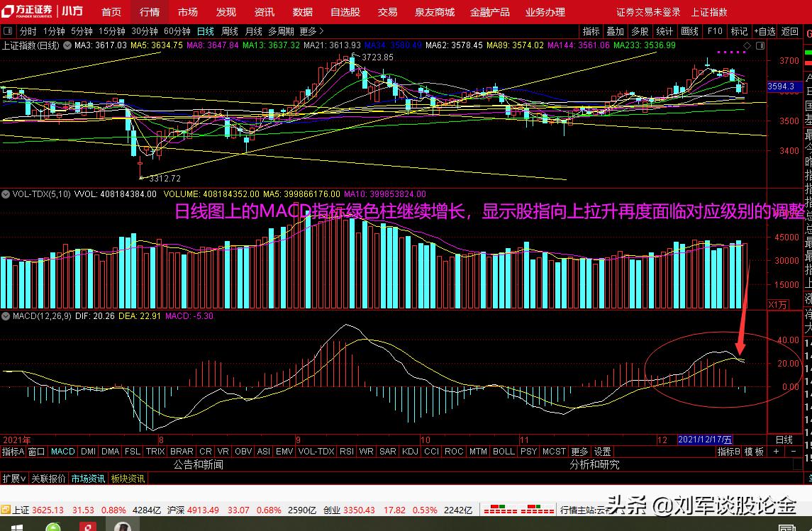Open 资讯 menu
The width and height of the screenshot is (812, 531).
pyautogui.click(x=264, y=11)
